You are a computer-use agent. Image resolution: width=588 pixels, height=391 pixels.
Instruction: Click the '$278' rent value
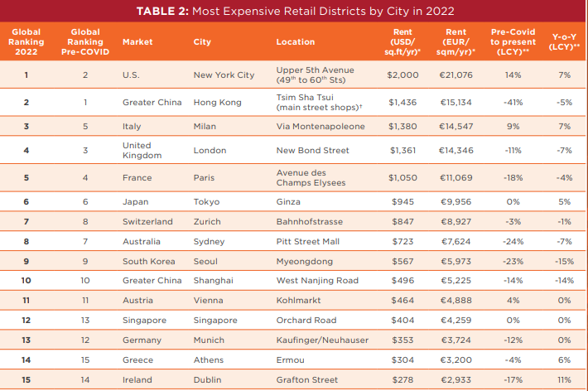402,379
